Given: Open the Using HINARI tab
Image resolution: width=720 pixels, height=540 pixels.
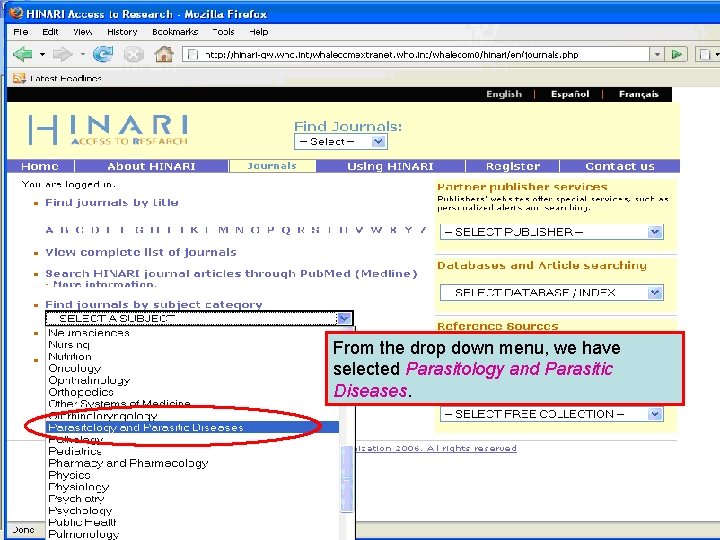Looking at the screenshot, I should tap(390, 166).
